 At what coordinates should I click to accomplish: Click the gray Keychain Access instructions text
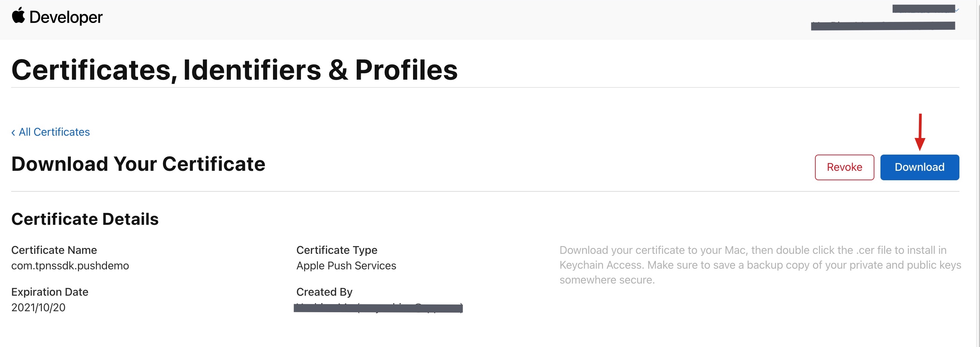tap(759, 265)
